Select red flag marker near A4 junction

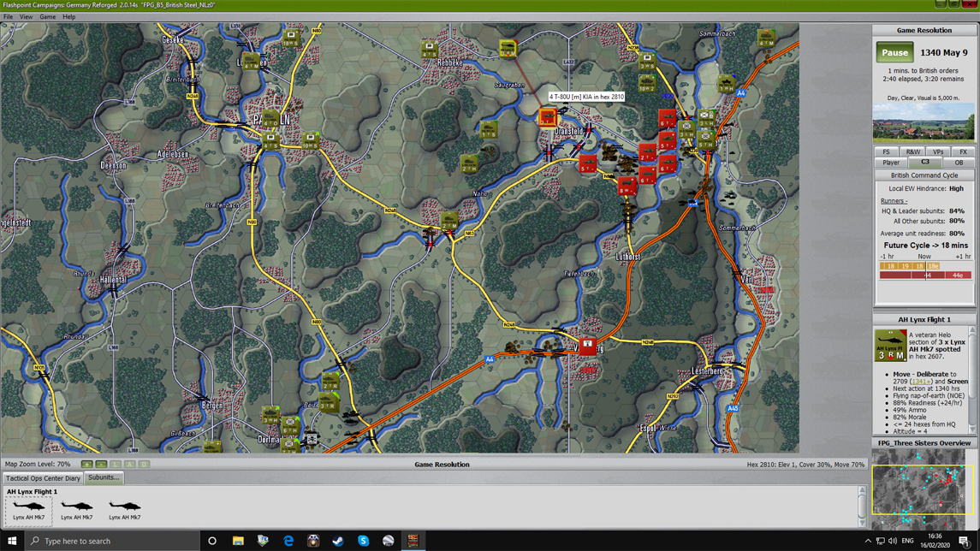[x=587, y=346]
